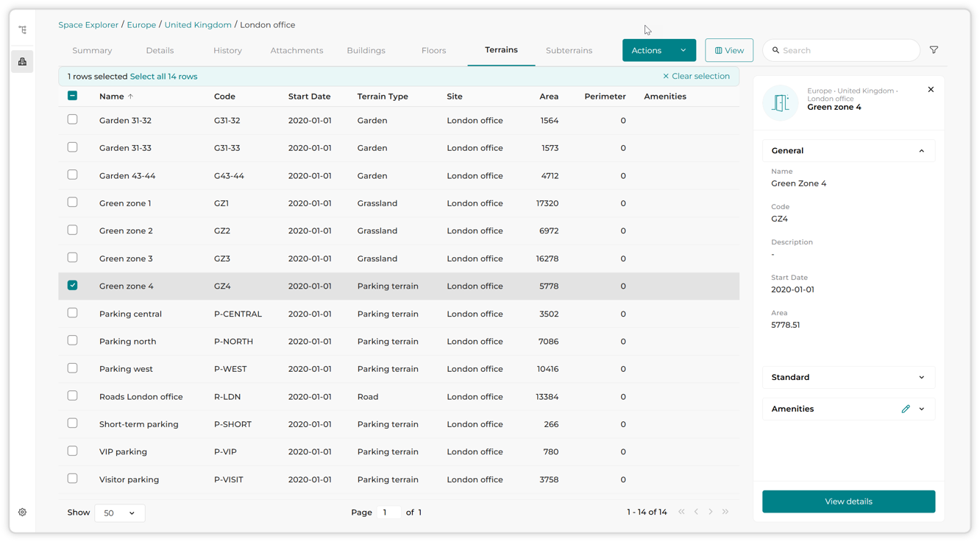This screenshot has height=542, width=980.
Task: Open the Actions dropdown menu
Action: click(659, 50)
